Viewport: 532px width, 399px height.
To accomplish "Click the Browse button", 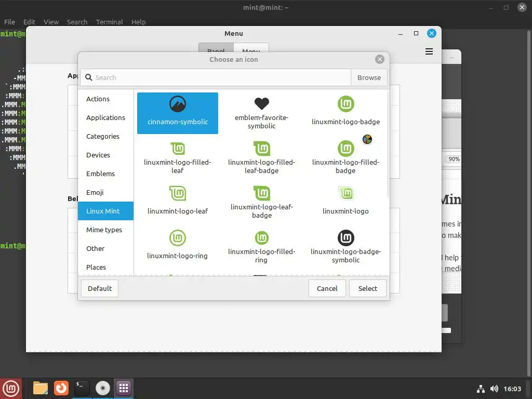I will pos(369,77).
